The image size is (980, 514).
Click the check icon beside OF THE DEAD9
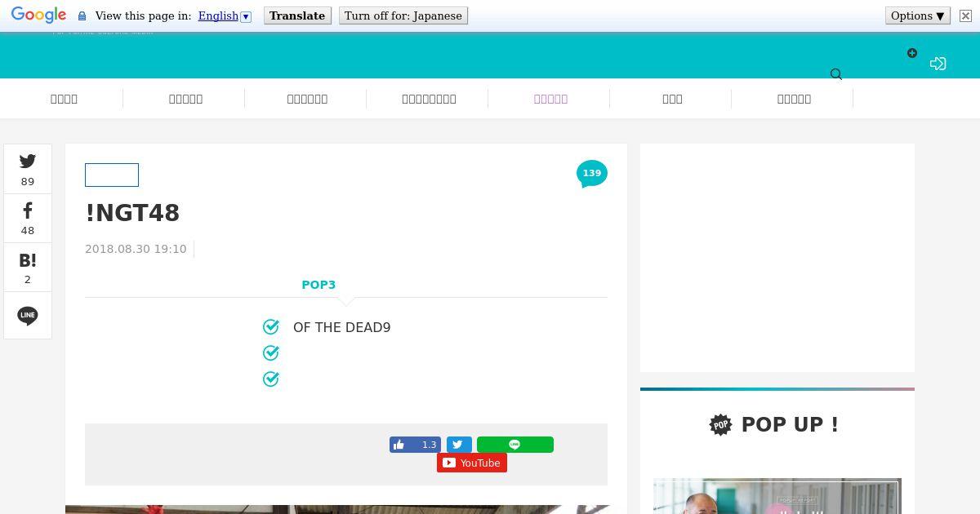(271, 327)
